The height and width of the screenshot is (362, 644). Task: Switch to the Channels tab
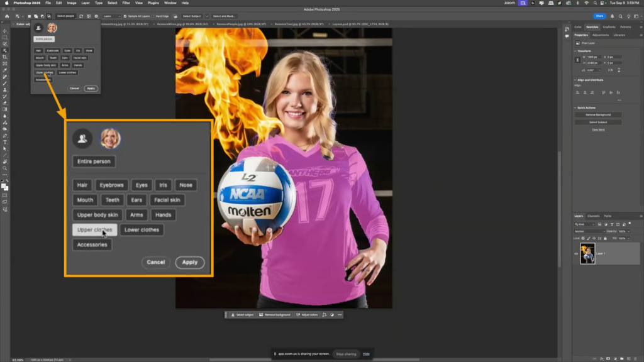(x=593, y=216)
